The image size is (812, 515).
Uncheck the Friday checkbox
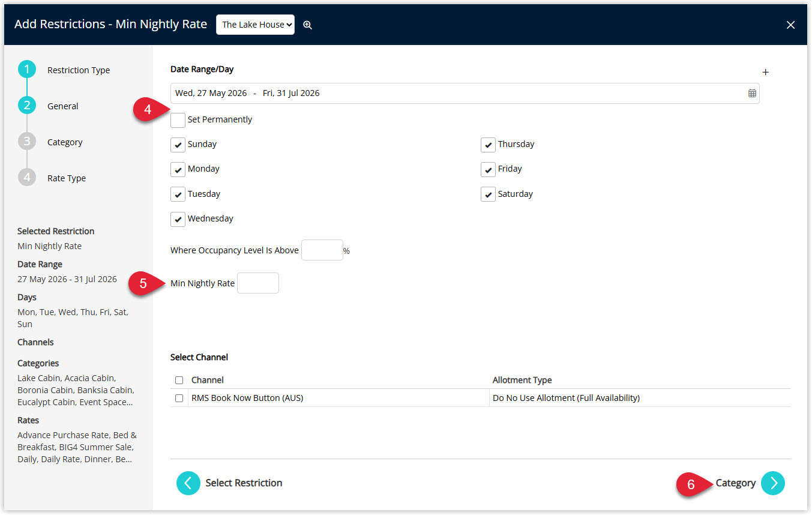point(488,169)
